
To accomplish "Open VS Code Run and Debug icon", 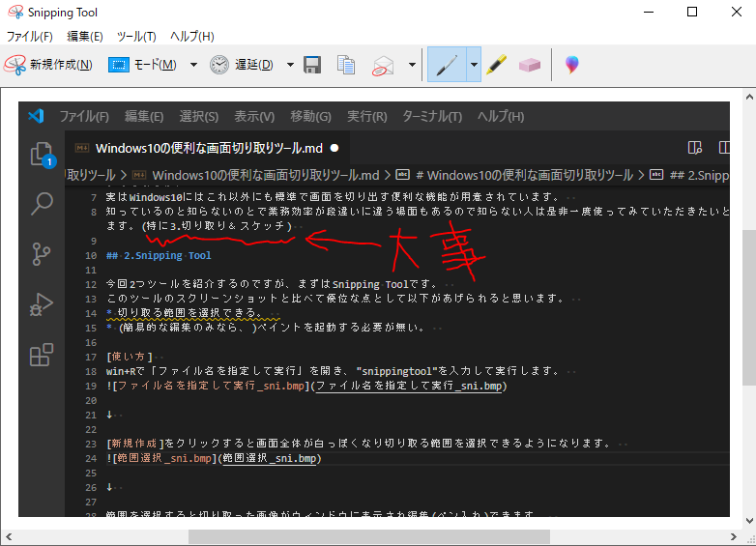I will 41,304.
